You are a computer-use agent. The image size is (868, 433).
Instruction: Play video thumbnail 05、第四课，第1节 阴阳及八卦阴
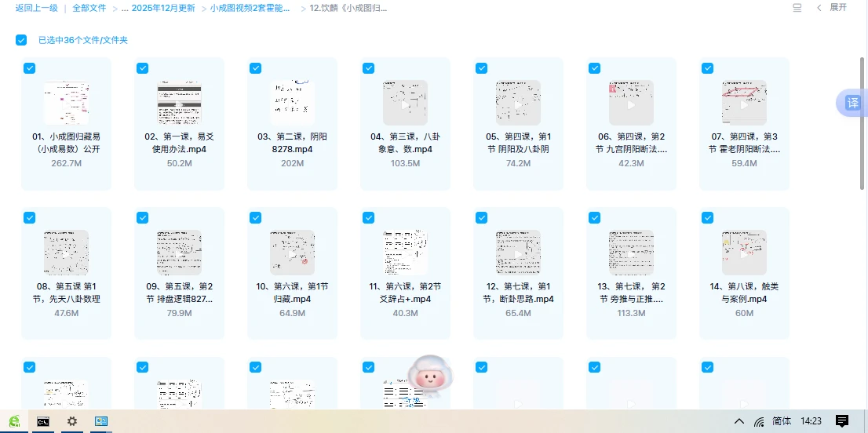click(518, 103)
